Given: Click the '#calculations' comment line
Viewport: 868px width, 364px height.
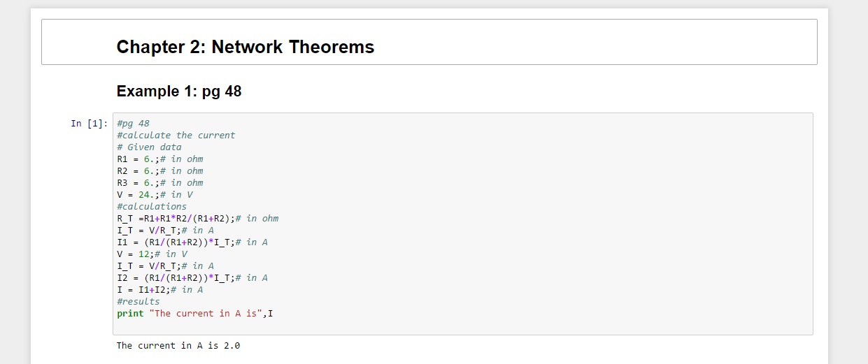Looking at the screenshot, I should point(152,207).
